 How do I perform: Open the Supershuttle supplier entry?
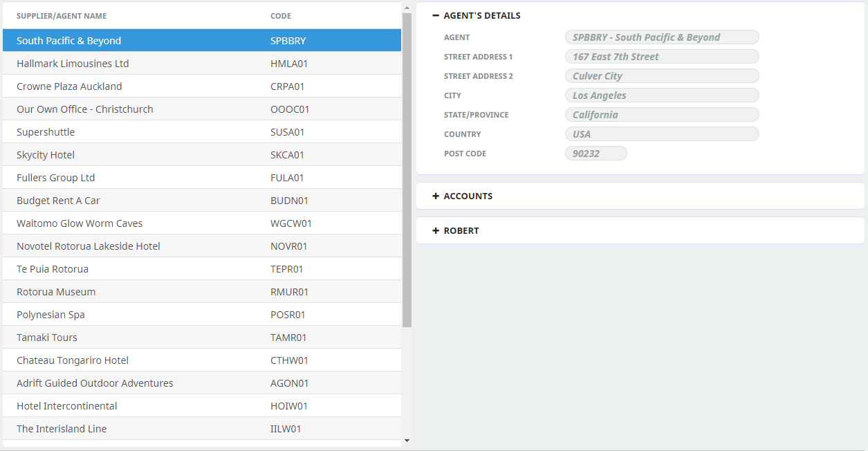(46, 132)
